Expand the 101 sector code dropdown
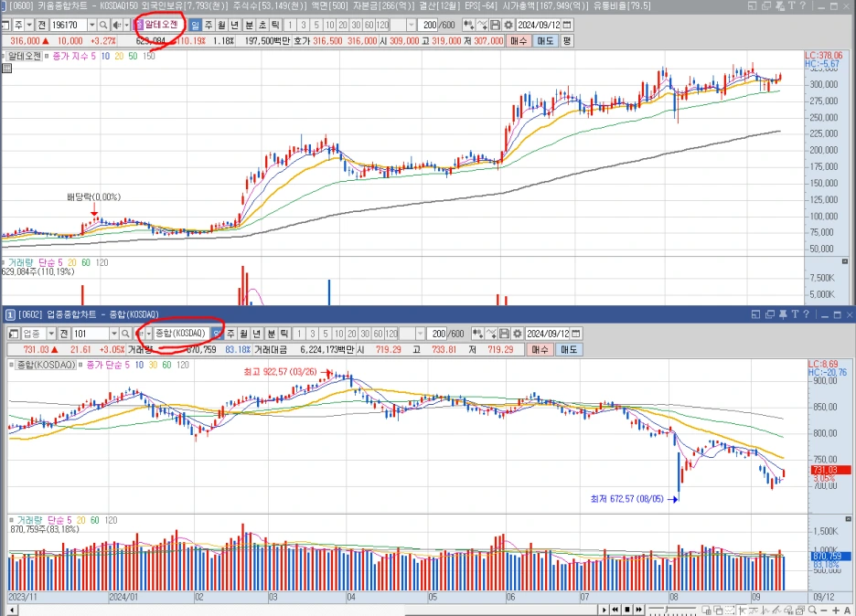This screenshot has height=616, width=856. 114,334
